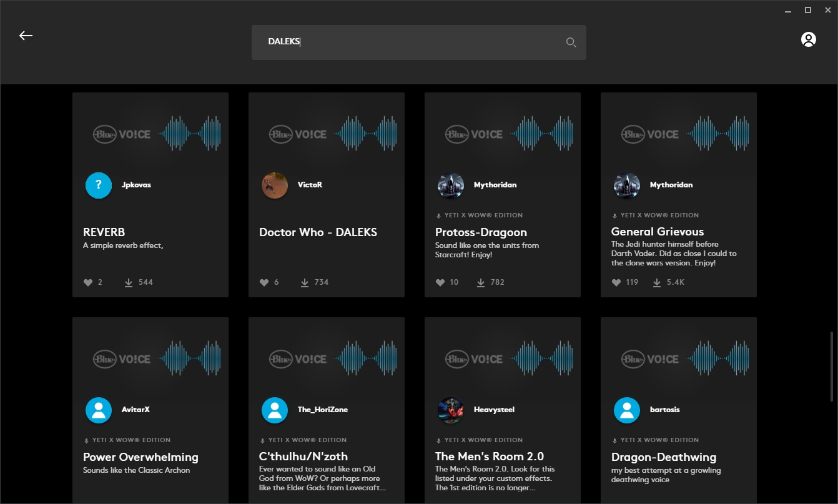Viewport: 838px width, 504px height.
Task: Click the author name The_HoriZone
Action: click(323, 410)
